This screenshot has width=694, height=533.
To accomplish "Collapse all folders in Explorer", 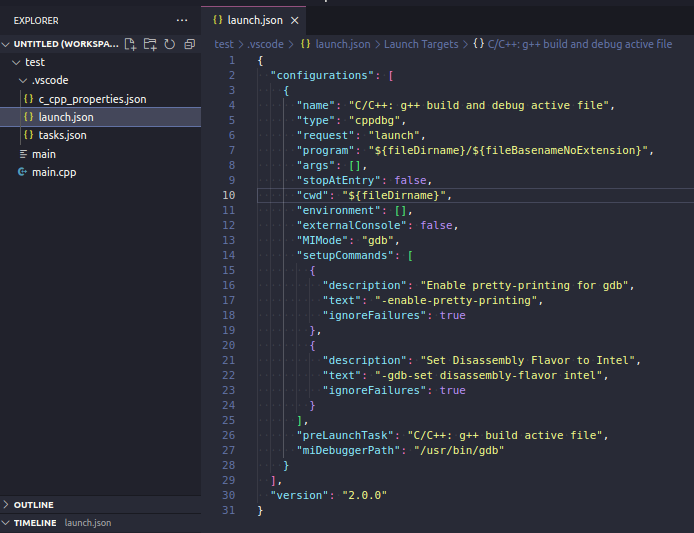I will (189, 44).
